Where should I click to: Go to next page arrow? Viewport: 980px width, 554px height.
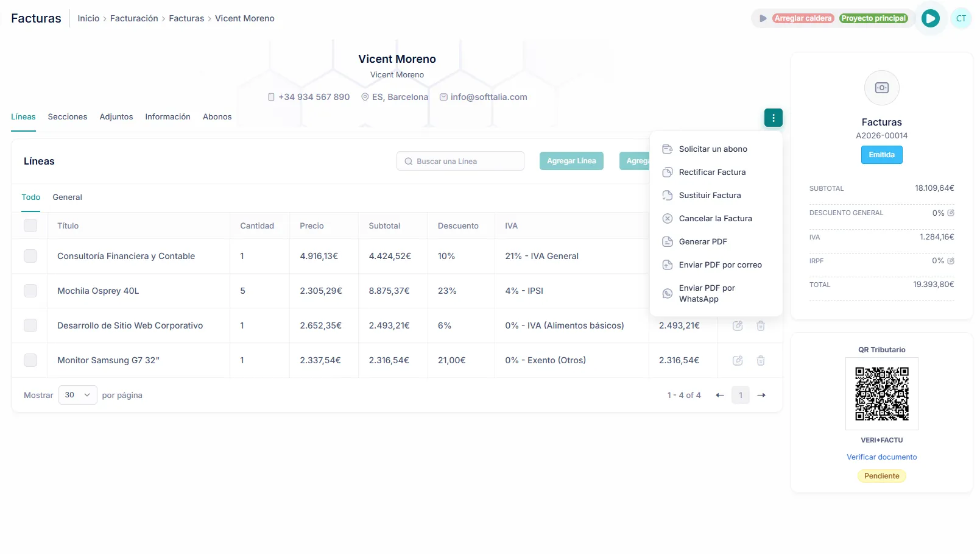761,396
